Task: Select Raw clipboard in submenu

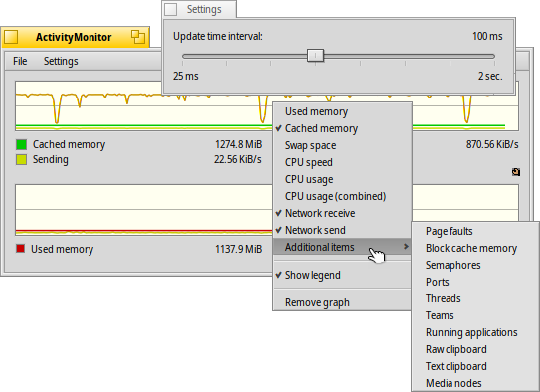Action: (475, 349)
